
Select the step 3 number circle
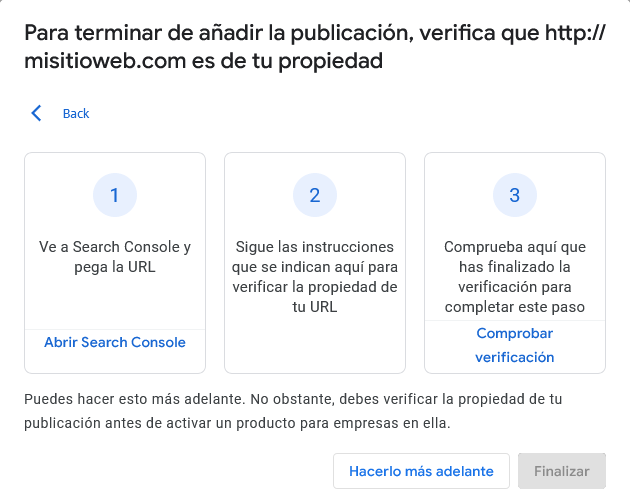click(x=515, y=196)
